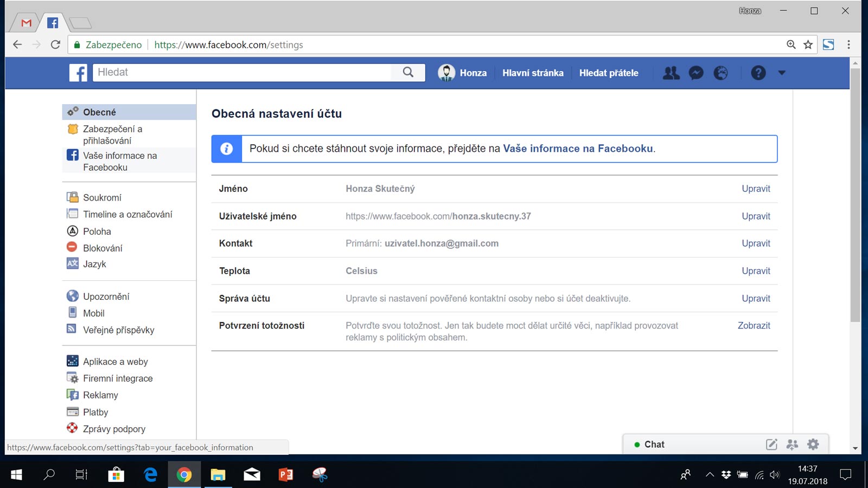Click the blue extension icon beside the bookmark star

828,44
